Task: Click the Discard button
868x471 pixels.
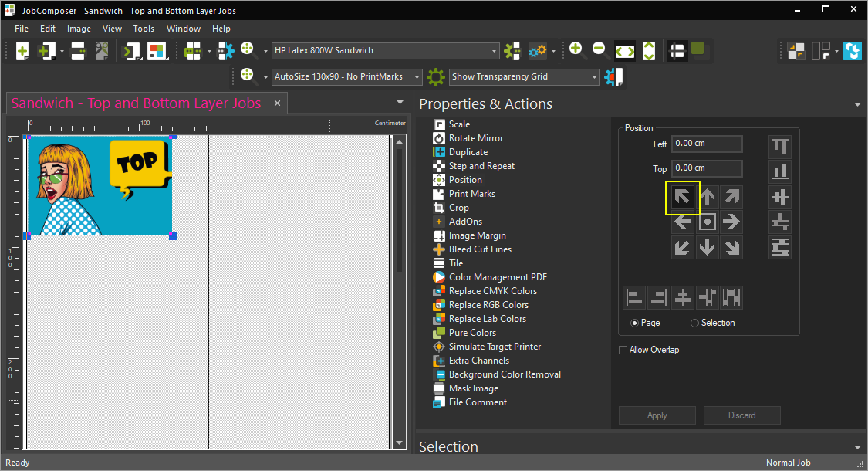Action: (741, 415)
